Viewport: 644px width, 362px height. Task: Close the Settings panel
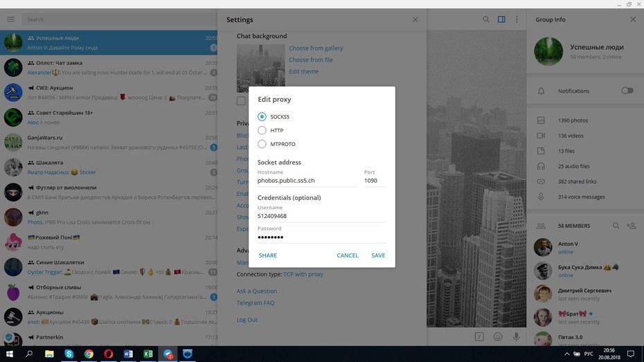point(415,19)
